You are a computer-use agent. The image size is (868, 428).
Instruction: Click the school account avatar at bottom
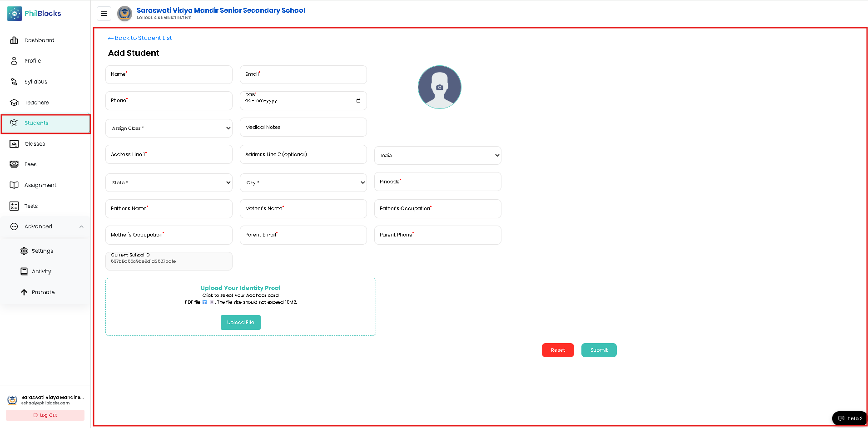12,400
